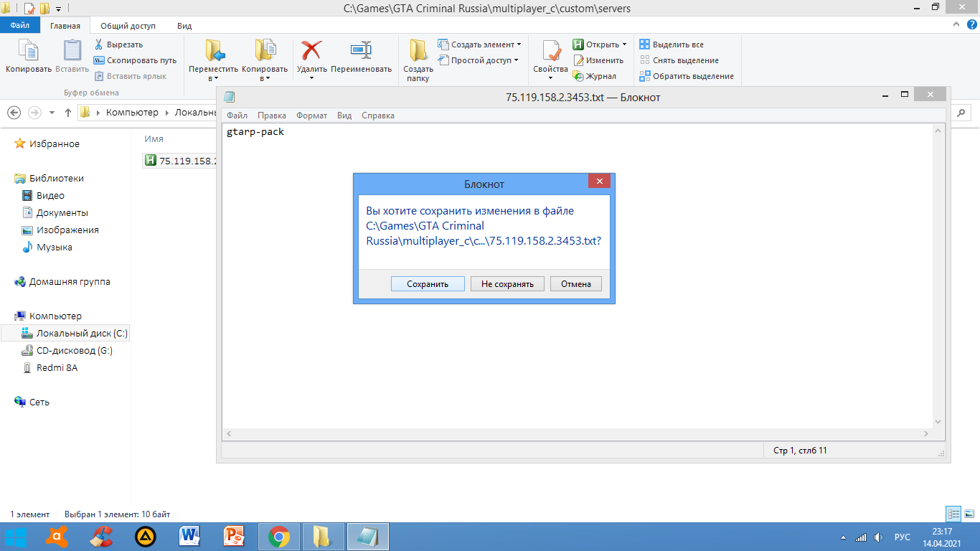Screen dimensions: 980x551
Task: Open the Windows Start button
Action: click(x=16, y=537)
